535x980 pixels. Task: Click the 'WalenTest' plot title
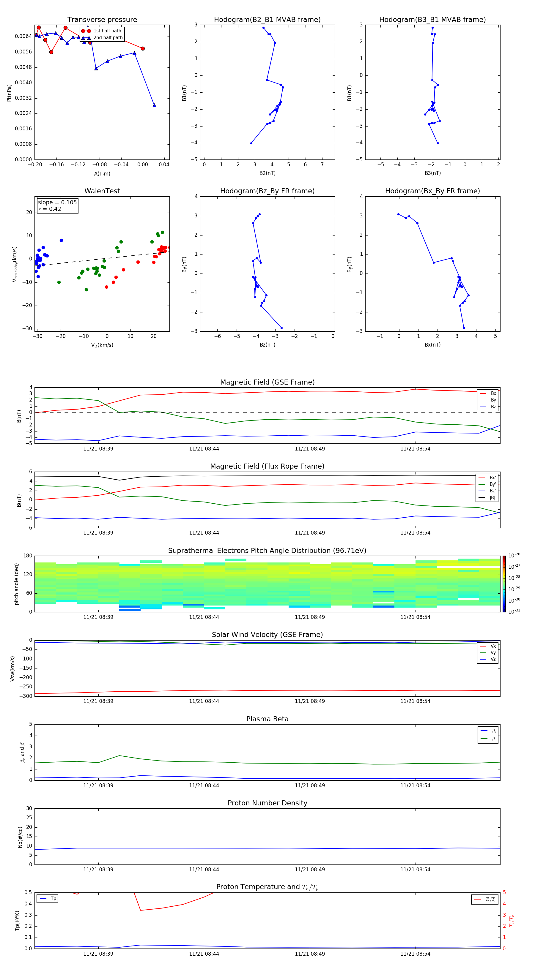(102, 191)
